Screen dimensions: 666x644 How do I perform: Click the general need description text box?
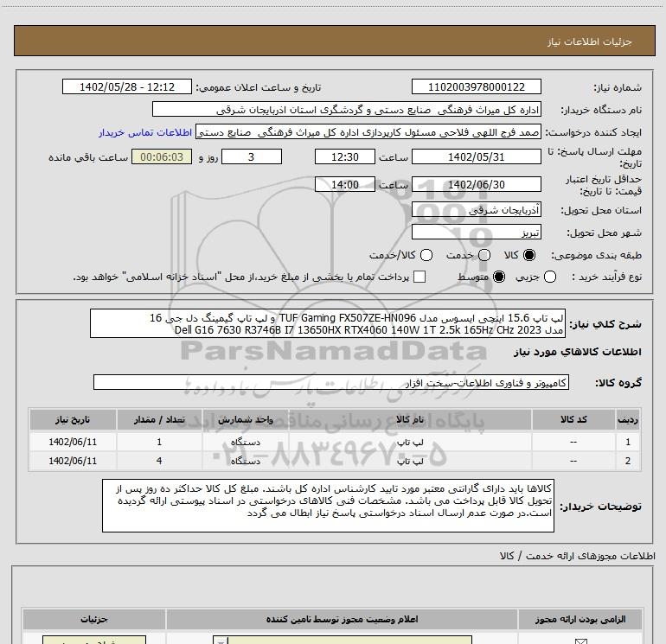(328, 323)
